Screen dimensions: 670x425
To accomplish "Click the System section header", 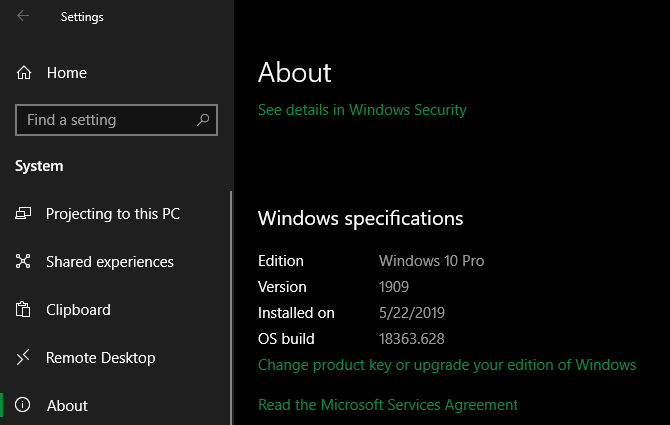I will pos(39,166).
